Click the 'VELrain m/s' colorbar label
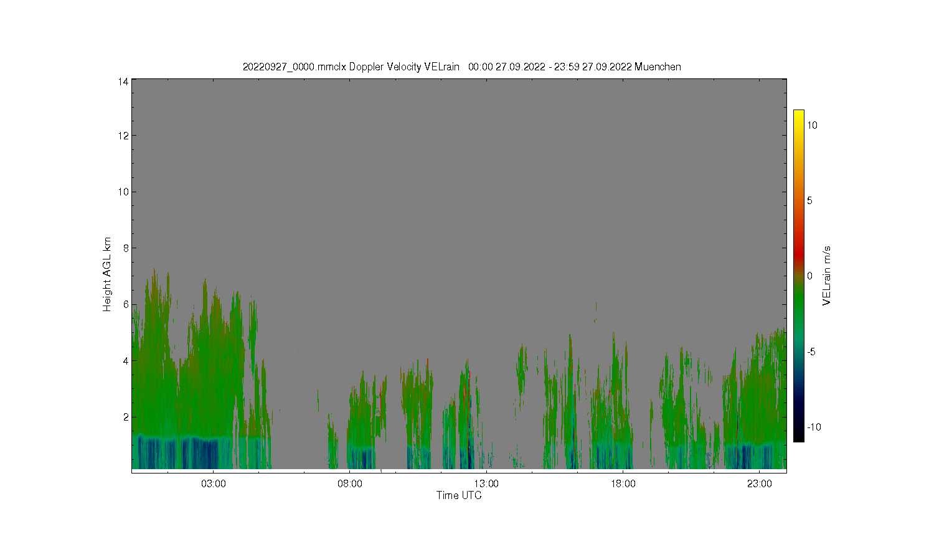This screenshot has width=934, height=560. point(826,276)
